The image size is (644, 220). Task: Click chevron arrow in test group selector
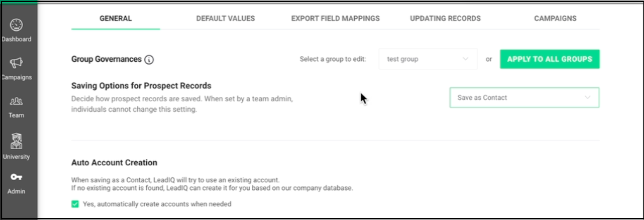pos(466,59)
